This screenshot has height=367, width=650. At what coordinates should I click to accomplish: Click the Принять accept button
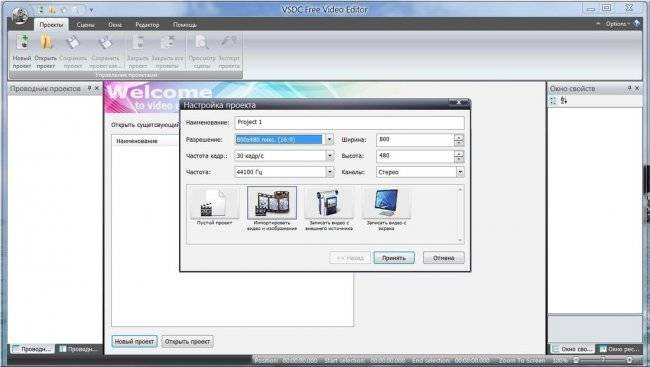394,258
